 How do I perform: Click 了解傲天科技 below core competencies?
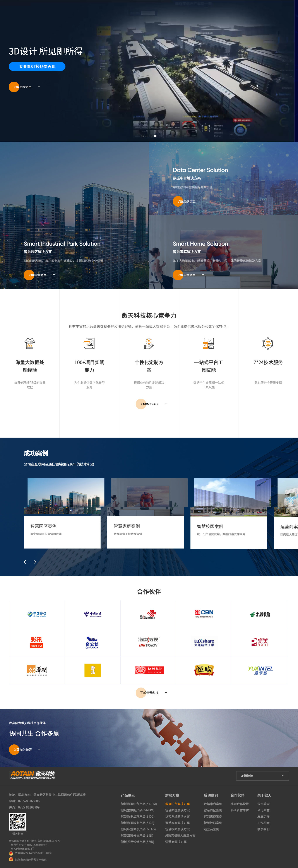point(151,404)
